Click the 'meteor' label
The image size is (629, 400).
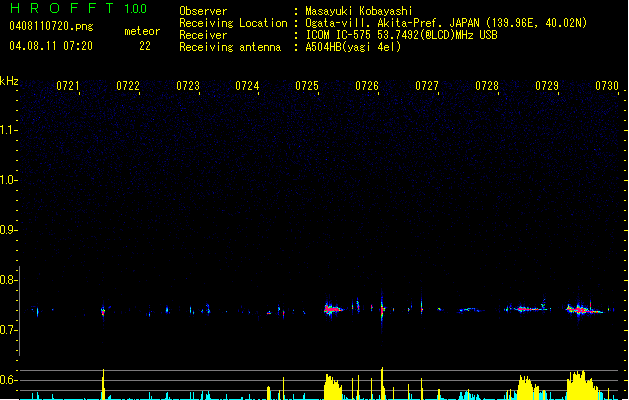142,31
